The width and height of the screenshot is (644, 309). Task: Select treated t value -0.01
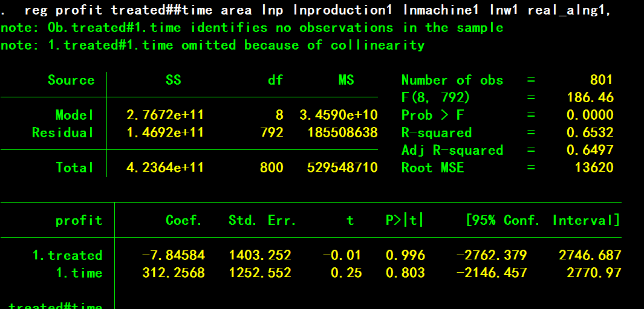click(x=342, y=256)
